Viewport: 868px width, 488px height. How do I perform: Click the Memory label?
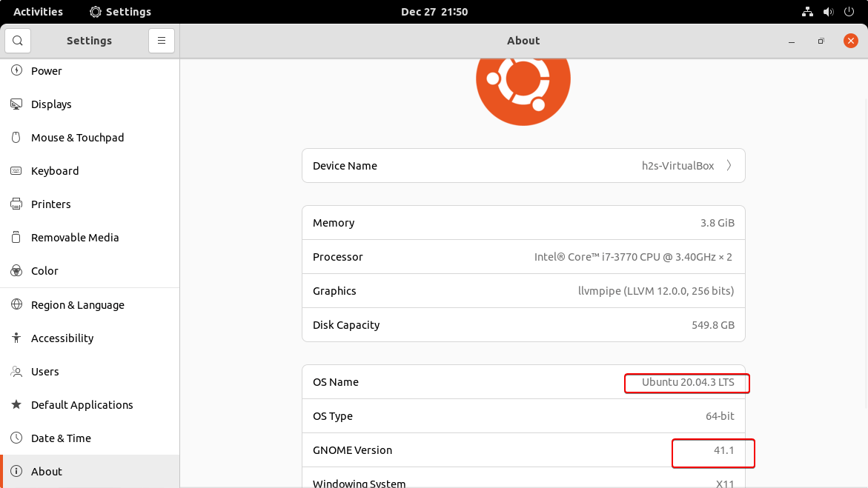334,222
